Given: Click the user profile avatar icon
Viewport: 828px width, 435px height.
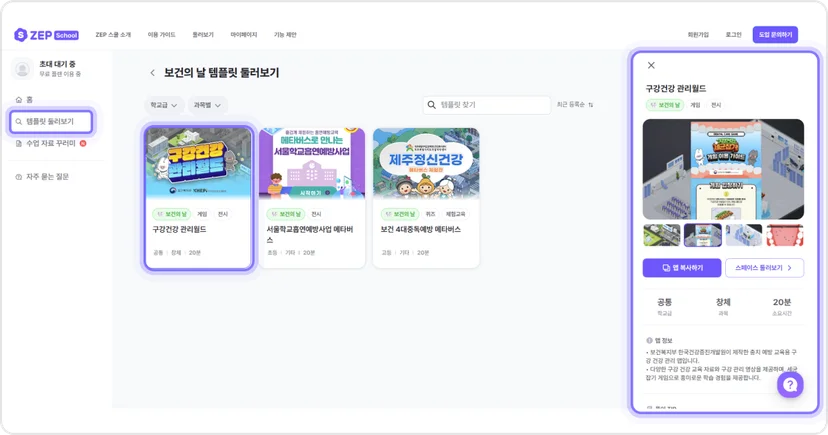Looking at the screenshot, I should coord(22,69).
